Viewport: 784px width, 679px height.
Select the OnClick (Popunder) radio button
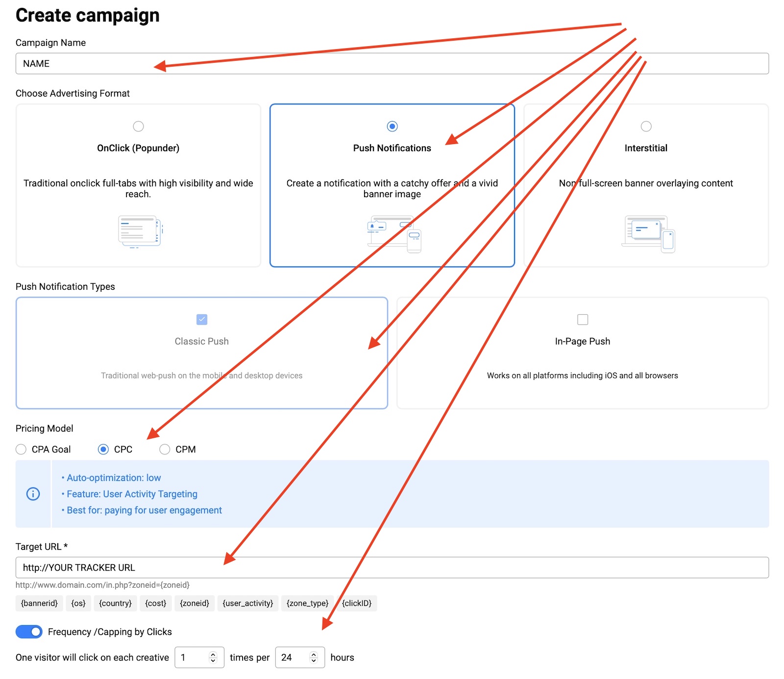tap(138, 126)
